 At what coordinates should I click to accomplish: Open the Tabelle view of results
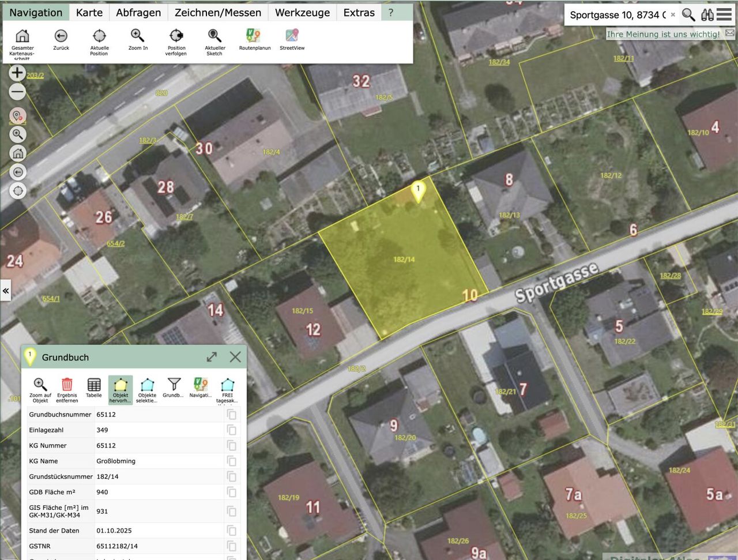94,385
